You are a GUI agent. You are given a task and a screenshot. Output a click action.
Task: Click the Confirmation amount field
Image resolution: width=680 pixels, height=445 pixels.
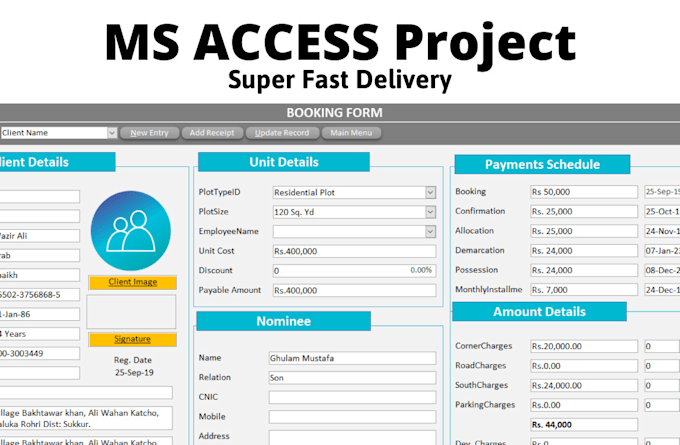click(x=584, y=212)
